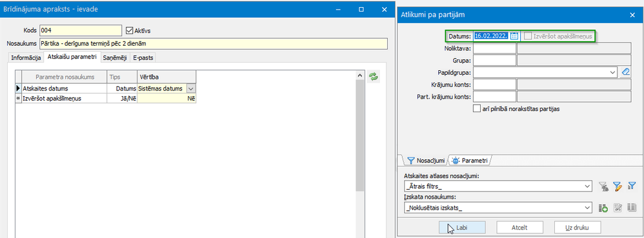This screenshot has width=644, height=238.
Task: Click the row selector arrow for Atskaites datums
Action: pos(18,88)
